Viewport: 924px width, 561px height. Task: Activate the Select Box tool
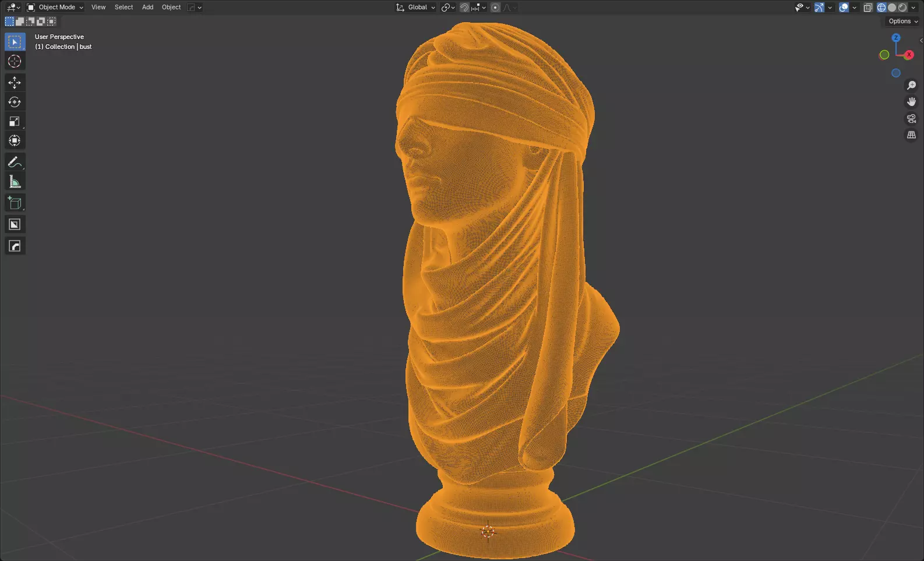15,42
